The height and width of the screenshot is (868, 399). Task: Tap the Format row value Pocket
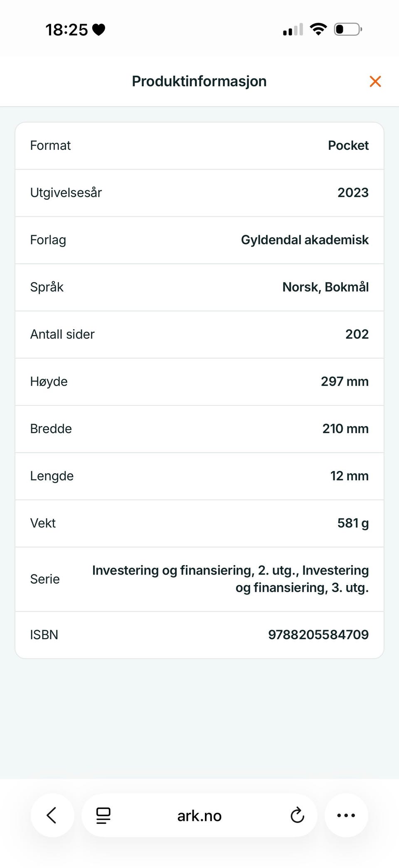348,146
